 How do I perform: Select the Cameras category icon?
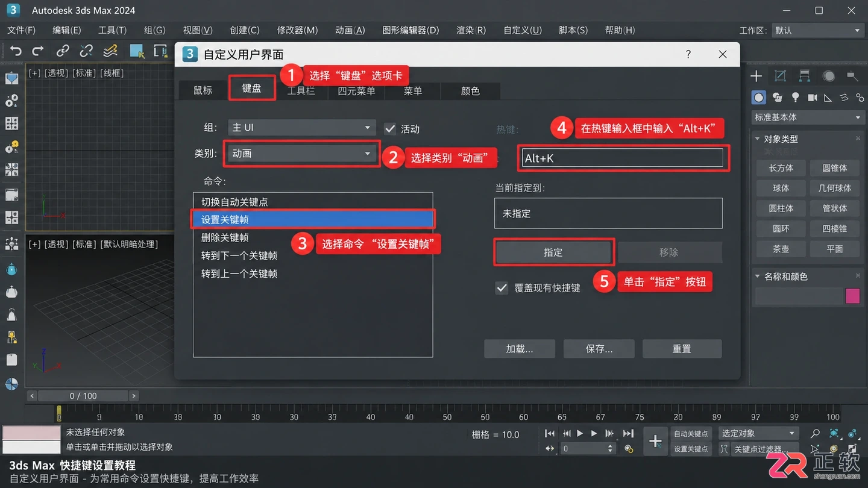[x=812, y=98]
